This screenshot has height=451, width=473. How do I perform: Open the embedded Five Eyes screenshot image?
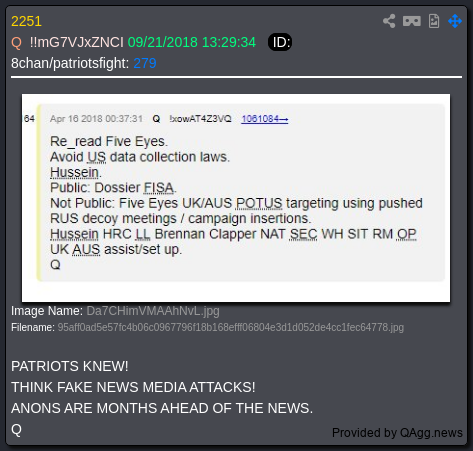point(236,198)
